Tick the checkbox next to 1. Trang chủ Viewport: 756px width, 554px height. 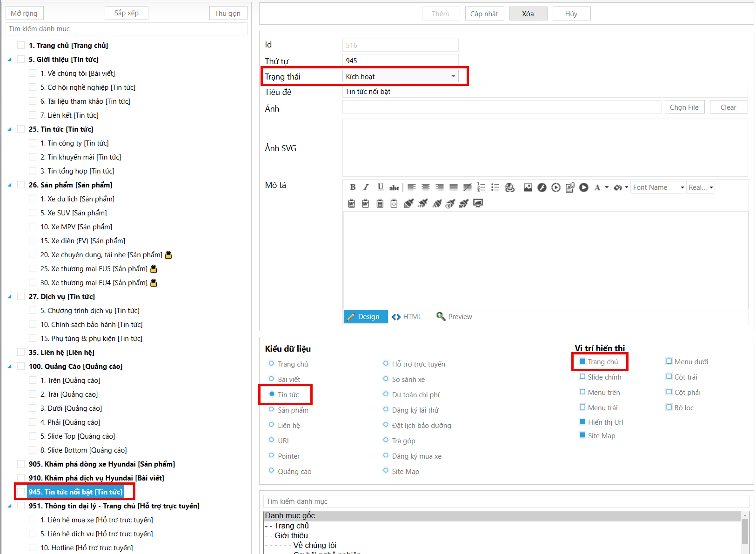tap(21, 46)
